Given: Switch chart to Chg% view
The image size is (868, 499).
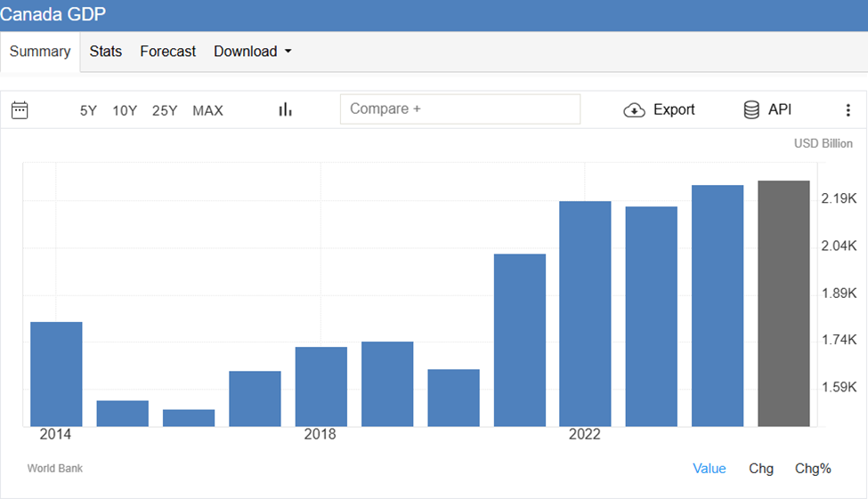Looking at the screenshot, I should [812, 469].
